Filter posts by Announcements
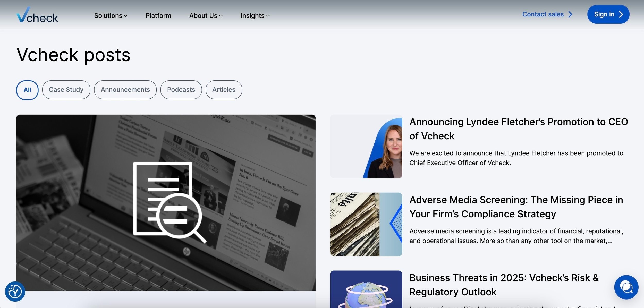 [x=125, y=90]
